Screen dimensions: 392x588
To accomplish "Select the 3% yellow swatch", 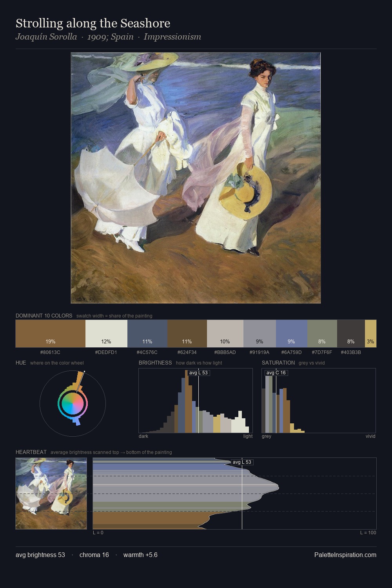I will (370, 334).
